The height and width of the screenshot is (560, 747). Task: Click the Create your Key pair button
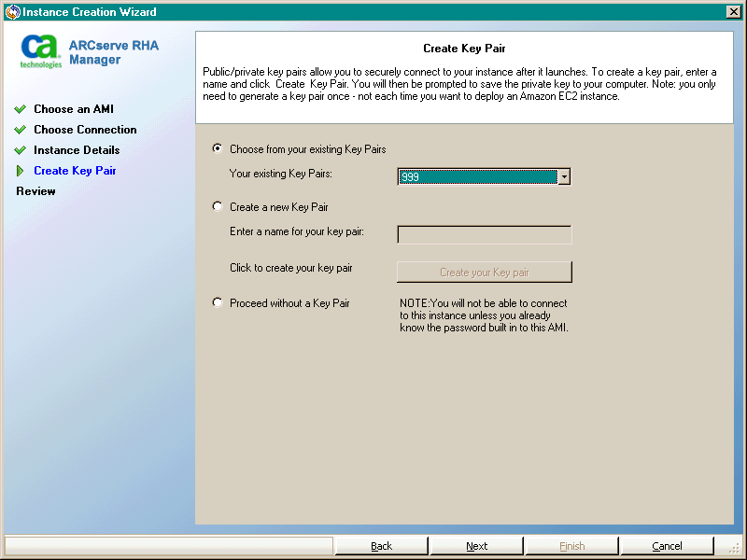click(x=484, y=272)
